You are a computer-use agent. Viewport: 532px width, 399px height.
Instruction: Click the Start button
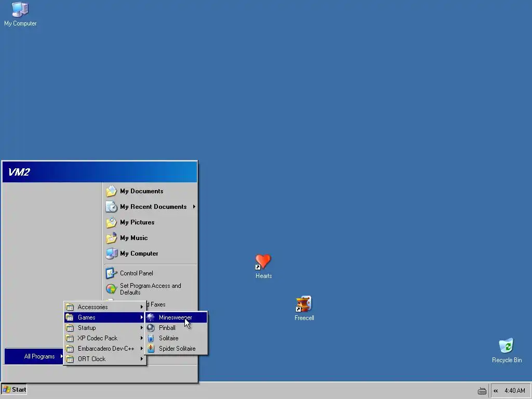14,390
